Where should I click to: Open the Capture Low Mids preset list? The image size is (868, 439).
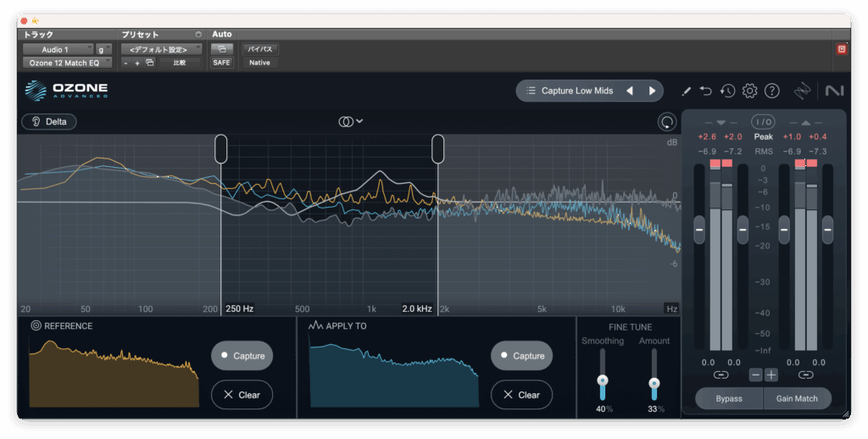click(x=569, y=91)
